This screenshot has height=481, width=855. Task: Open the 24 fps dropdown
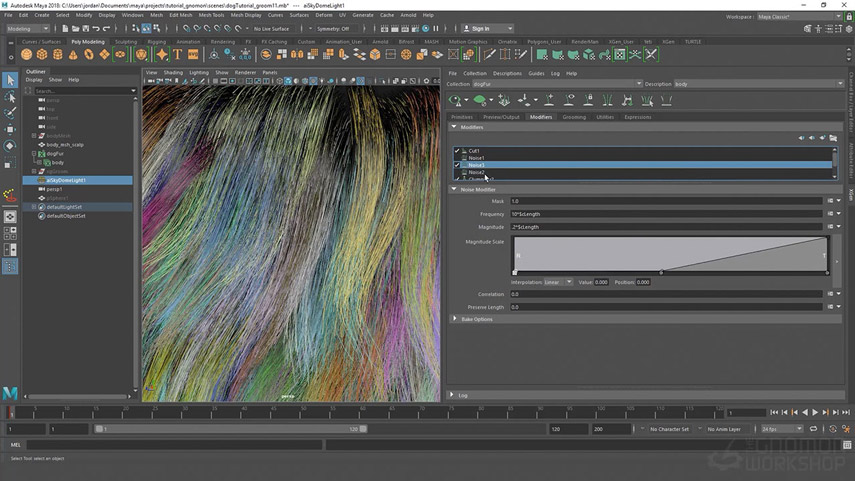[782, 429]
